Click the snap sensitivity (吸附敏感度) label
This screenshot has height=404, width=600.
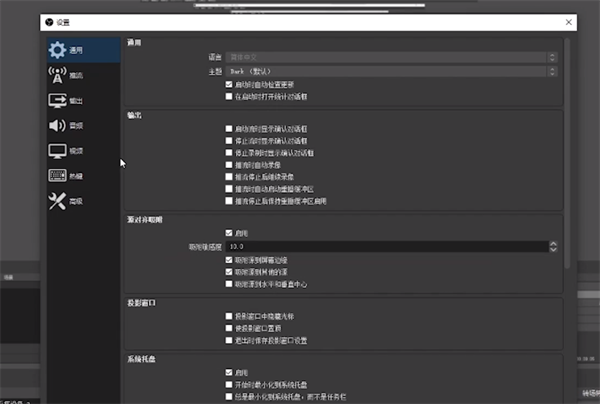[205, 247]
